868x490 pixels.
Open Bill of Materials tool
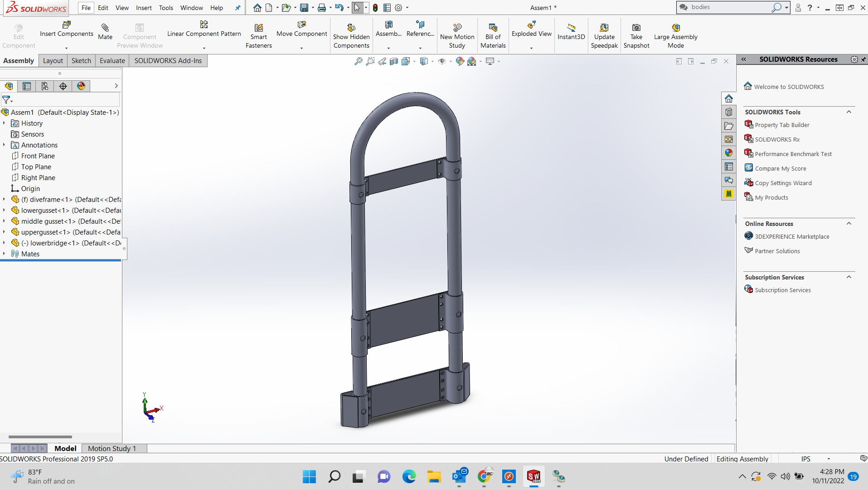[x=493, y=36]
